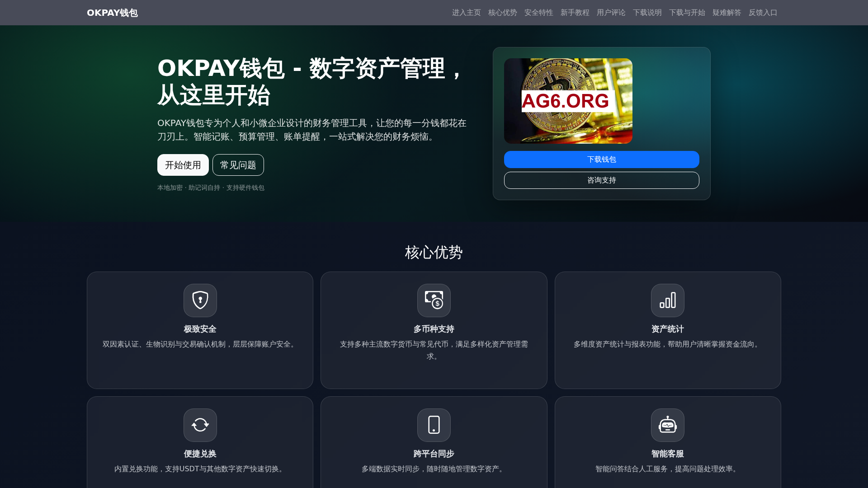Click the 极致安全 card title
The width and height of the screenshot is (868, 488).
coord(200,329)
